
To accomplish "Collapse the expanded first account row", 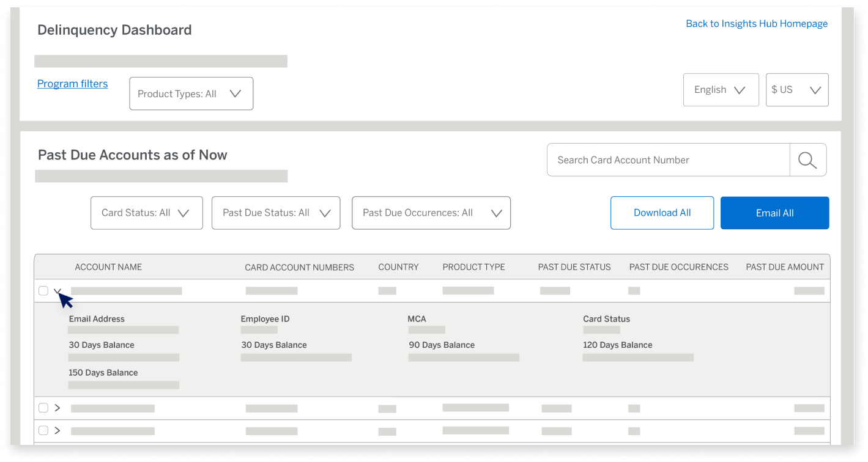I will pyautogui.click(x=58, y=291).
